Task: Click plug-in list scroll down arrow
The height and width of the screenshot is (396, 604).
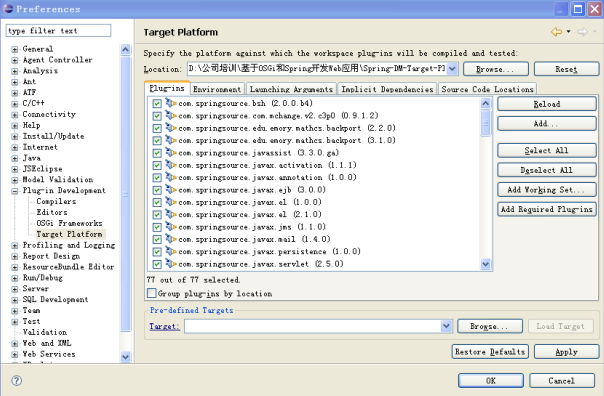Action: click(x=485, y=264)
